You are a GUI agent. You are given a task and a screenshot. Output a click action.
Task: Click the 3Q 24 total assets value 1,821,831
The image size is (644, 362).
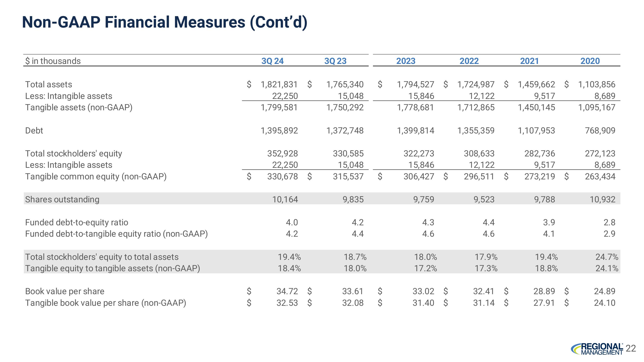point(279,85)
